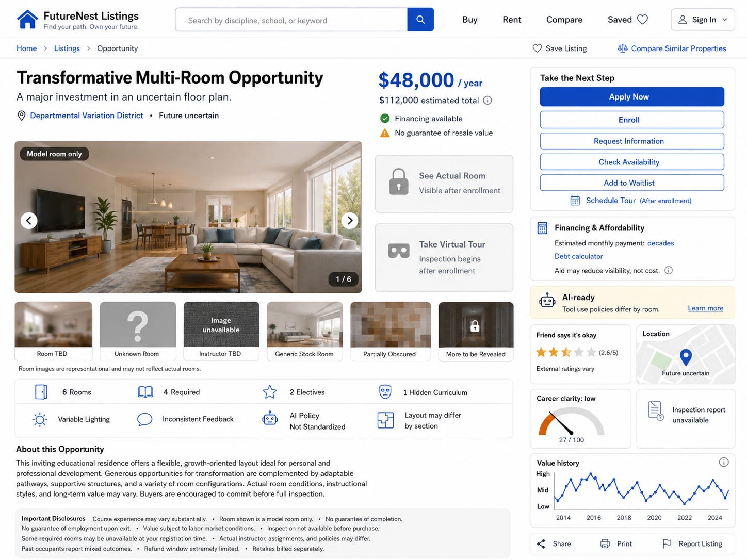The image size is (747, 560).
Task: Open the Buy menu
Action: point(469,20)
